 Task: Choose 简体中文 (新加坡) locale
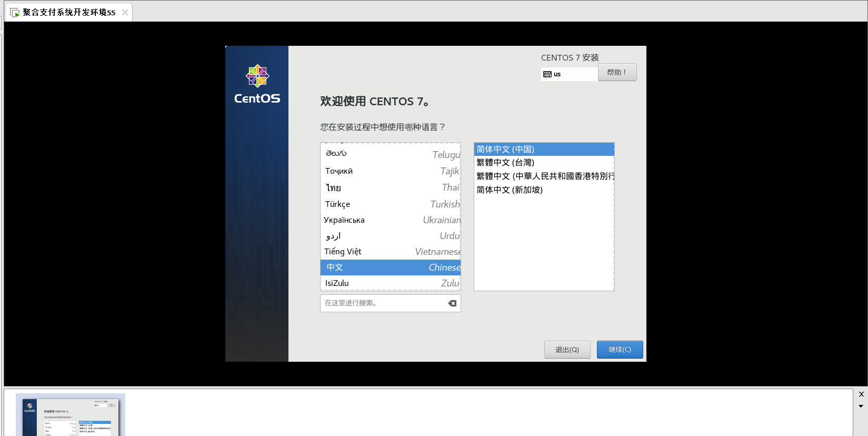click(x=544, y=190)
